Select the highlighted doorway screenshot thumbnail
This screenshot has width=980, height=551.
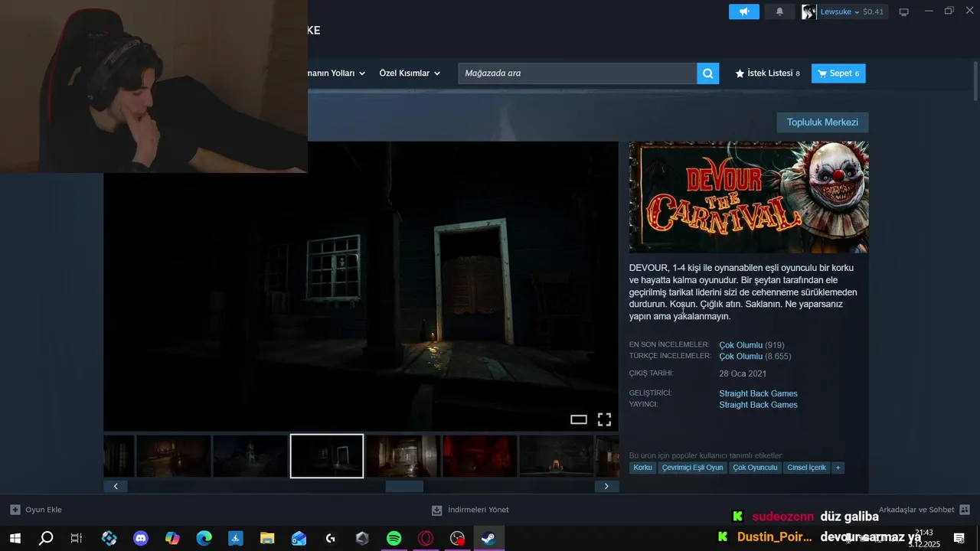pyautogui.click(x=327, y=456)
